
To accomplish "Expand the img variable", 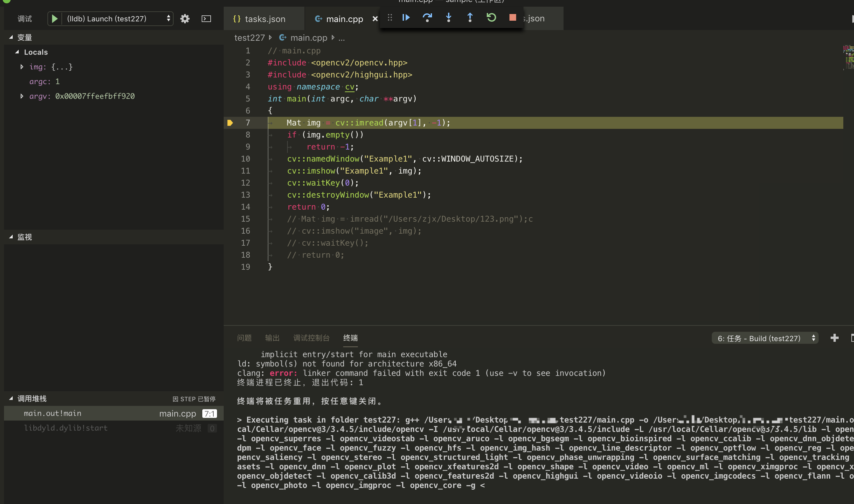I will click(22, 67).
